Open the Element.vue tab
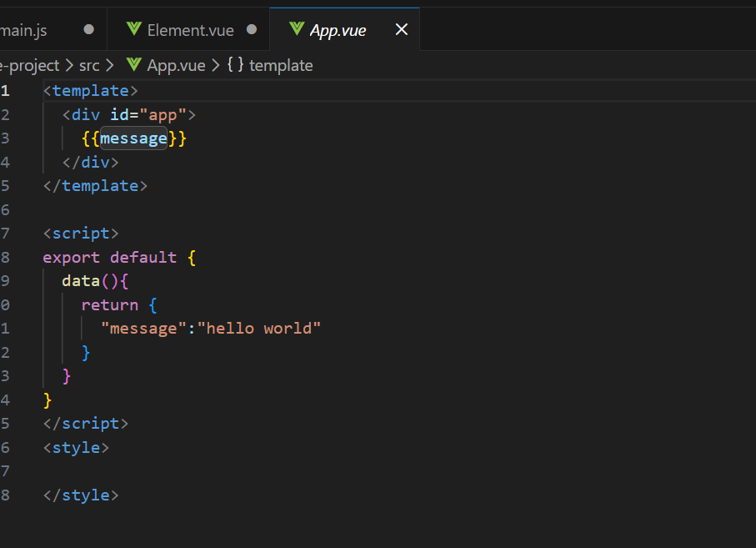The width and height of the screenshot is (756, 548). [188, 30]
